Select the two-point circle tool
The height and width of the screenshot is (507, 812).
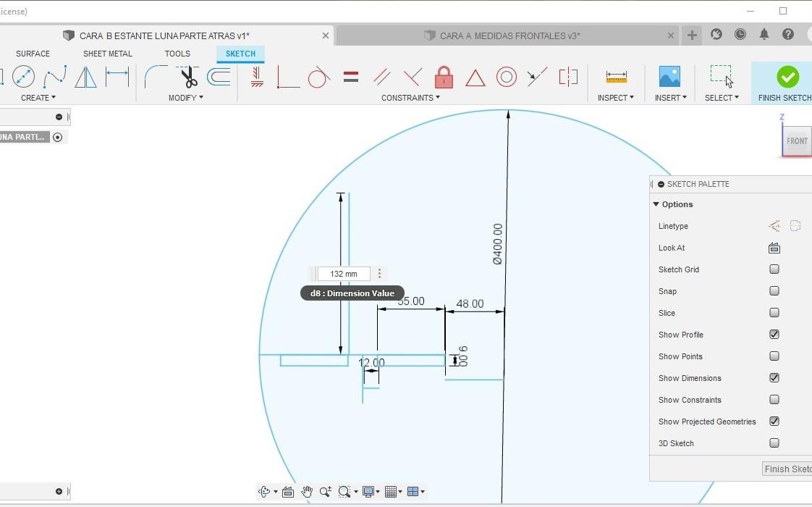(x=23, y=77)
